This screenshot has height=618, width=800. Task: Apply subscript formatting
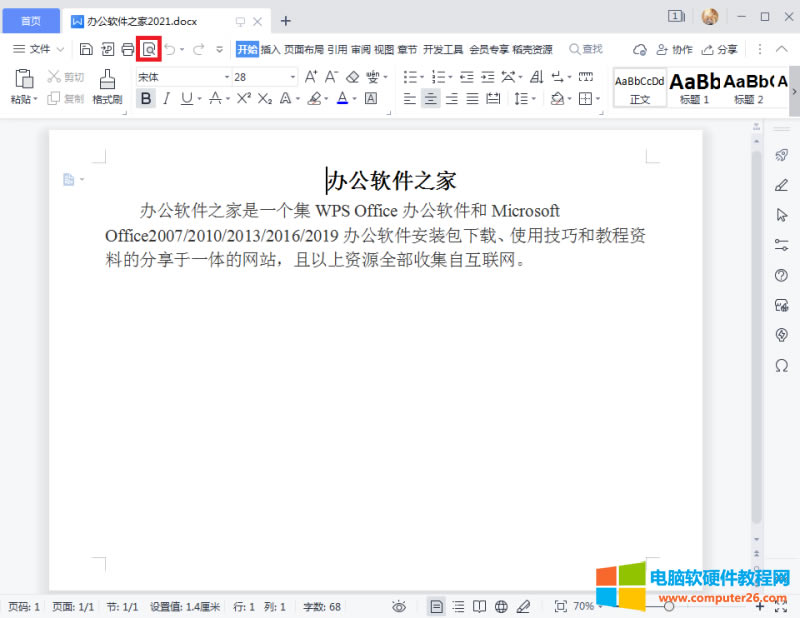[265, 98]
